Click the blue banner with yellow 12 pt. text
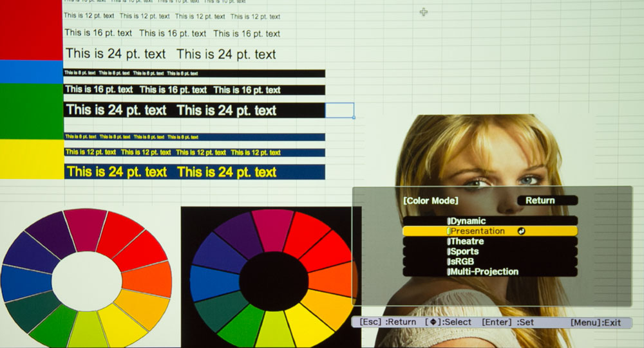The height and width of the screenshot is (348, 644). 194,152
